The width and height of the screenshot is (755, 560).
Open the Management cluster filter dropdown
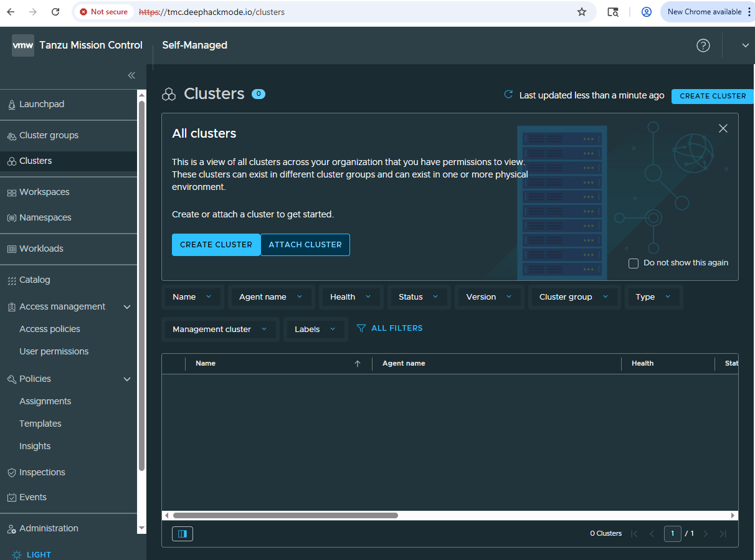219,329
